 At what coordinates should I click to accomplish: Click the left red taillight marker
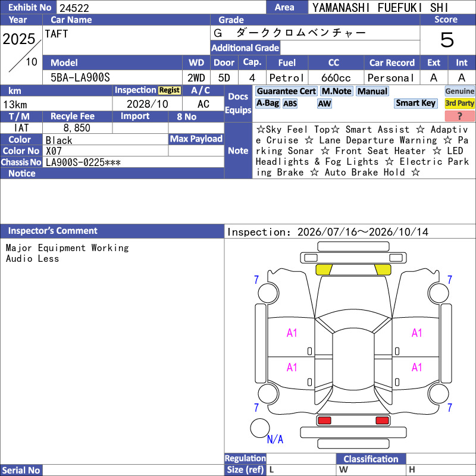324,421
